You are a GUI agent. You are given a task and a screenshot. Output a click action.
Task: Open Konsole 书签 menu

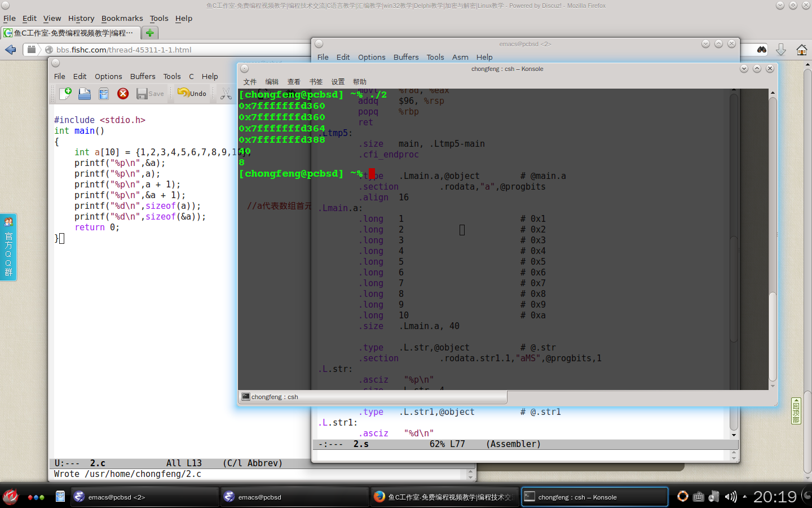[x=316, y=82]
